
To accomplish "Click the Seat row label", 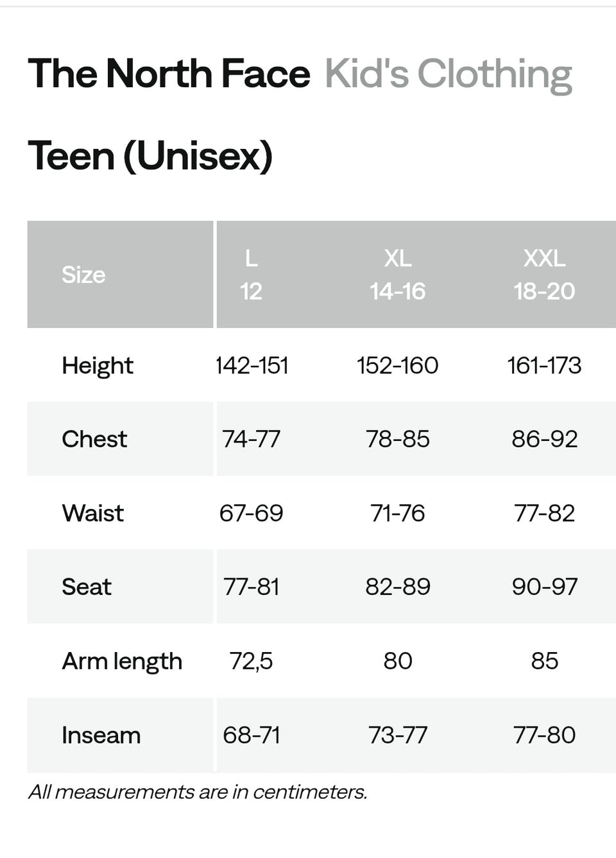I will coord(87,587).
